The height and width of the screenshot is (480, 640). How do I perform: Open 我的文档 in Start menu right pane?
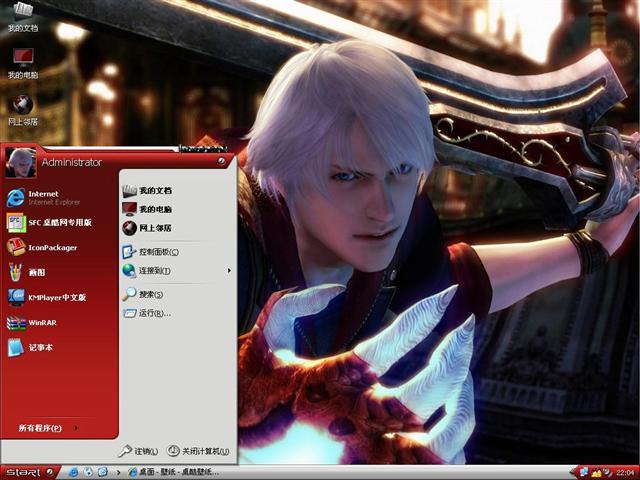(155, 190)
